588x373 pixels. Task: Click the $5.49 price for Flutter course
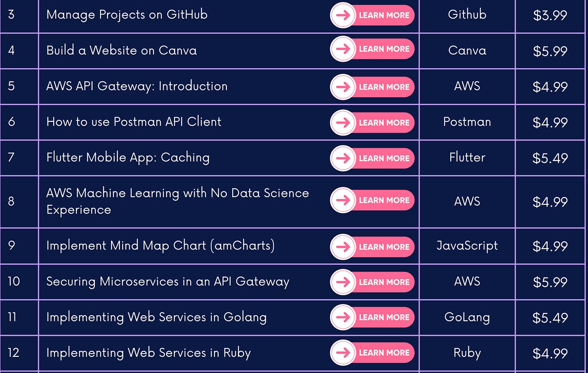click(550, 158)
